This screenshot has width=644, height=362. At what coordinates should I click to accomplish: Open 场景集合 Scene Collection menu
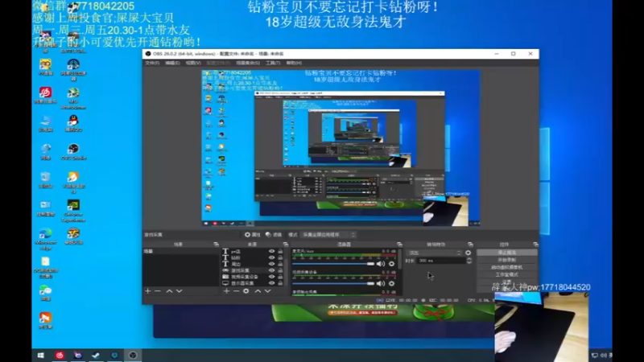[x=248, y=64]
